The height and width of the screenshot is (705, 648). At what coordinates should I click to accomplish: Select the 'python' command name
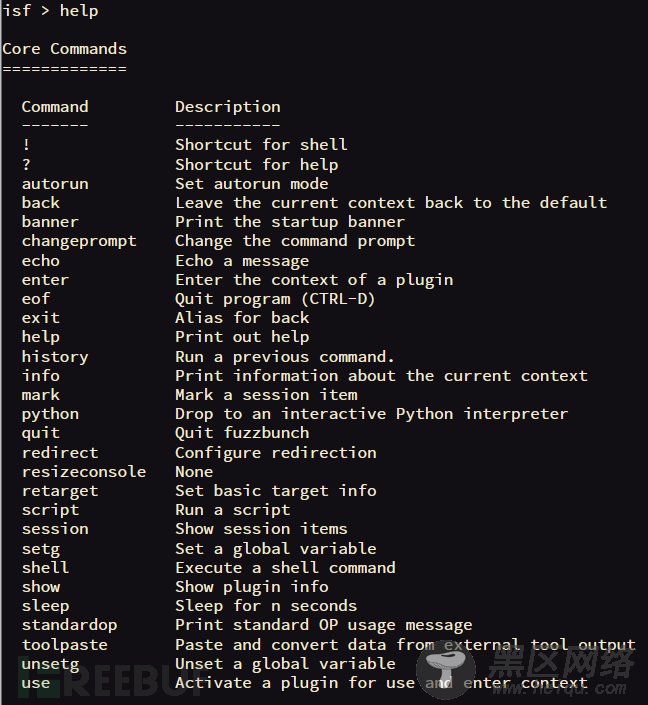(50, 415)
